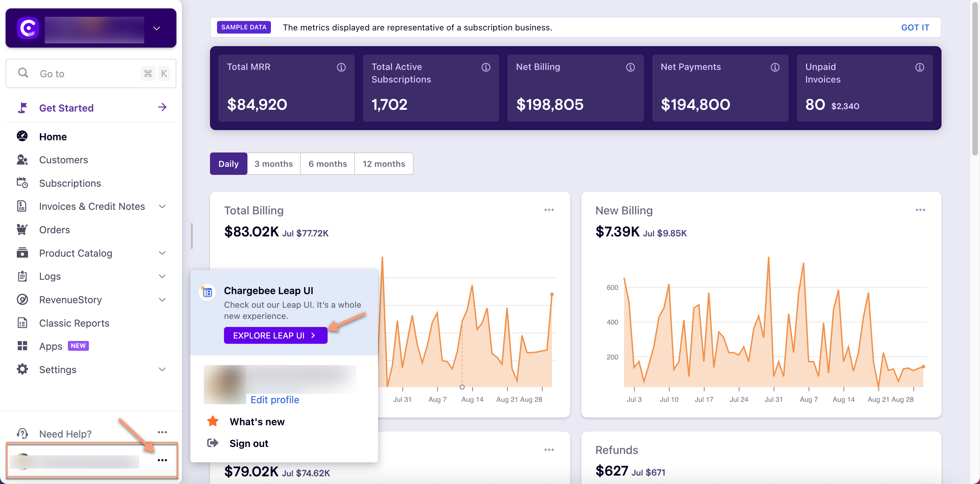
Task: Click the Need Help headset icon
Action: point(22,433)
